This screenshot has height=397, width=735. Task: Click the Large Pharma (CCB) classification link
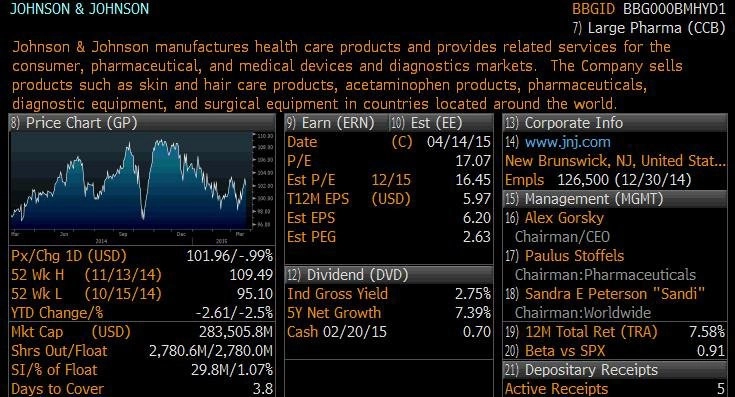coord(649,28)
